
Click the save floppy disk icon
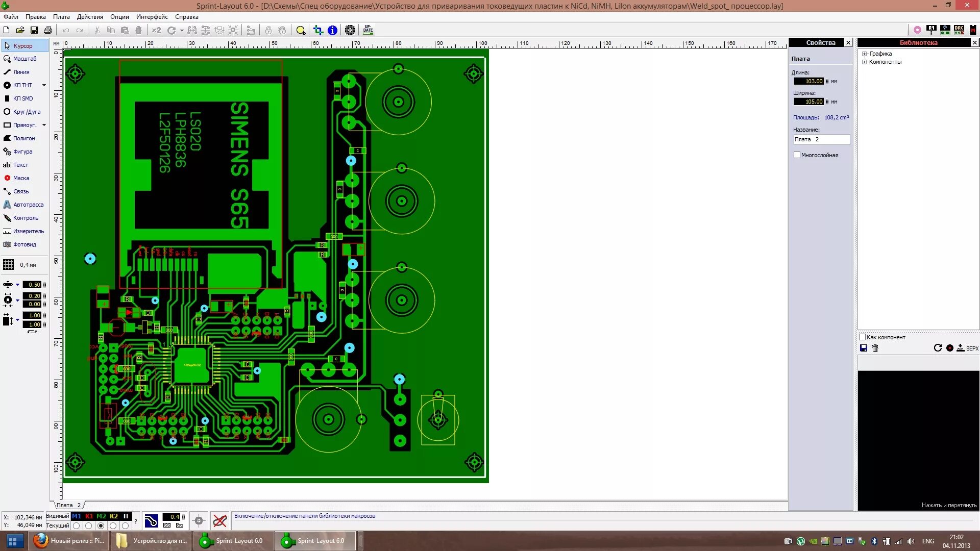[x=34, y=30]
